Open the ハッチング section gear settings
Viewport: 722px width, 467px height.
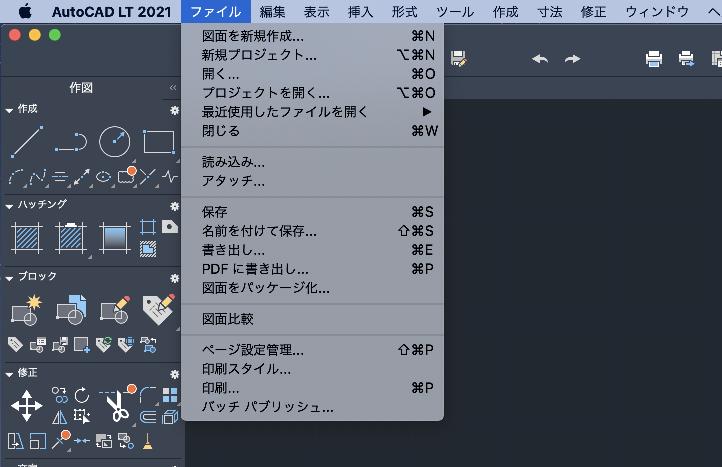coord(175,206)
